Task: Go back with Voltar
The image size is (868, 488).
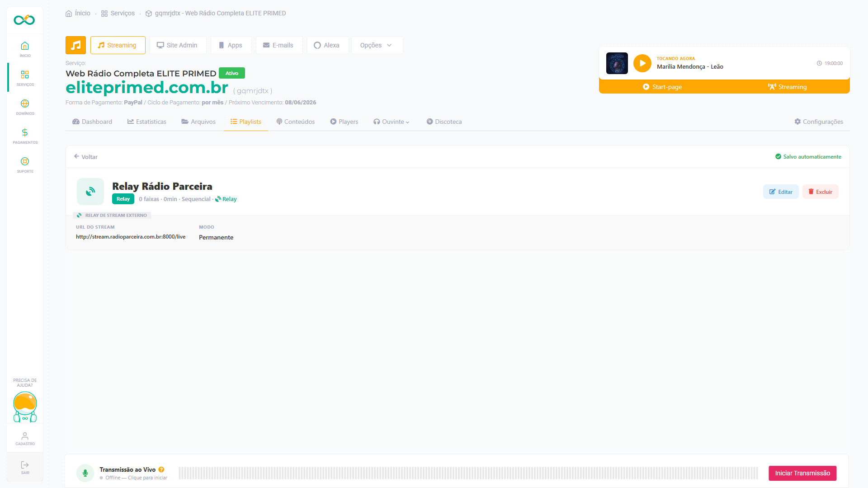Action: coord(86,157)
